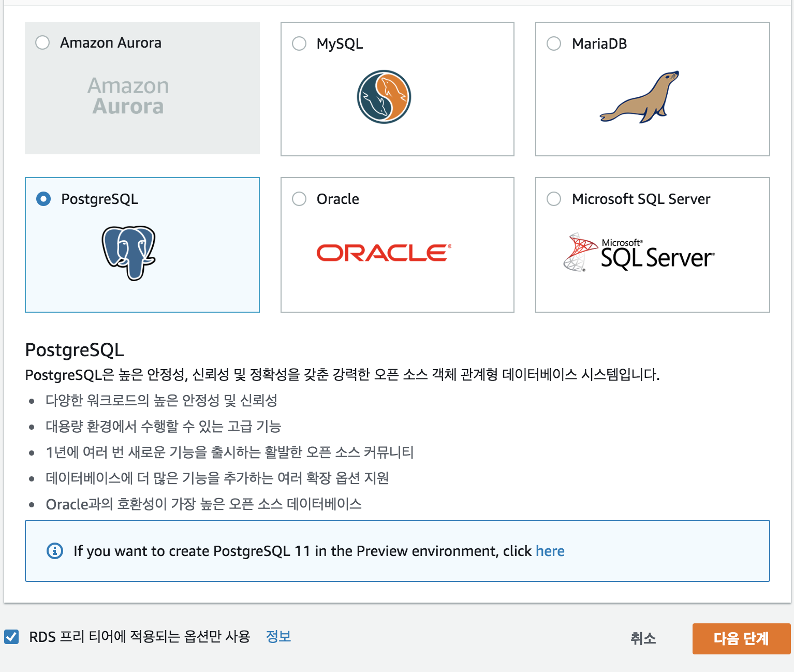Click the Amazon Aurora logo text
The image size is (794, 672).
(128, 96)
